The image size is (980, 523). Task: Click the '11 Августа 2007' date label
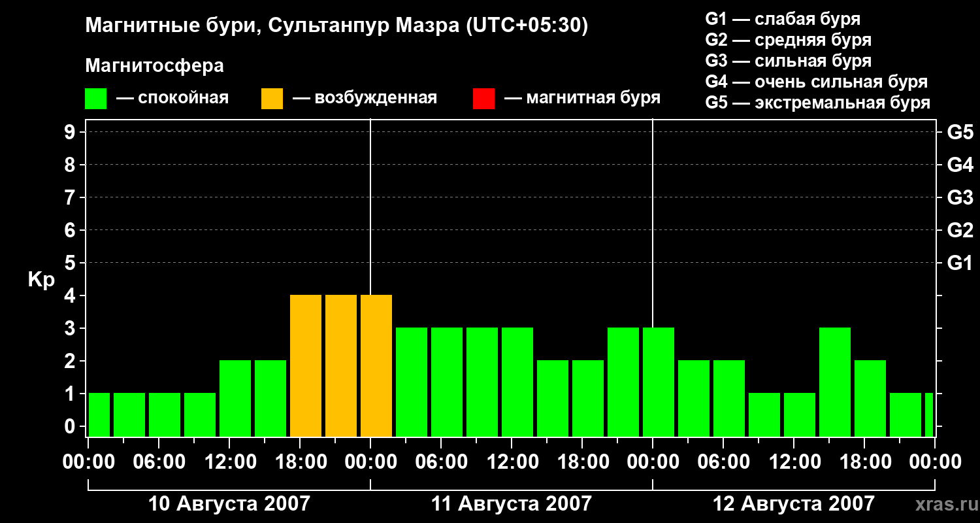(512, 504)
